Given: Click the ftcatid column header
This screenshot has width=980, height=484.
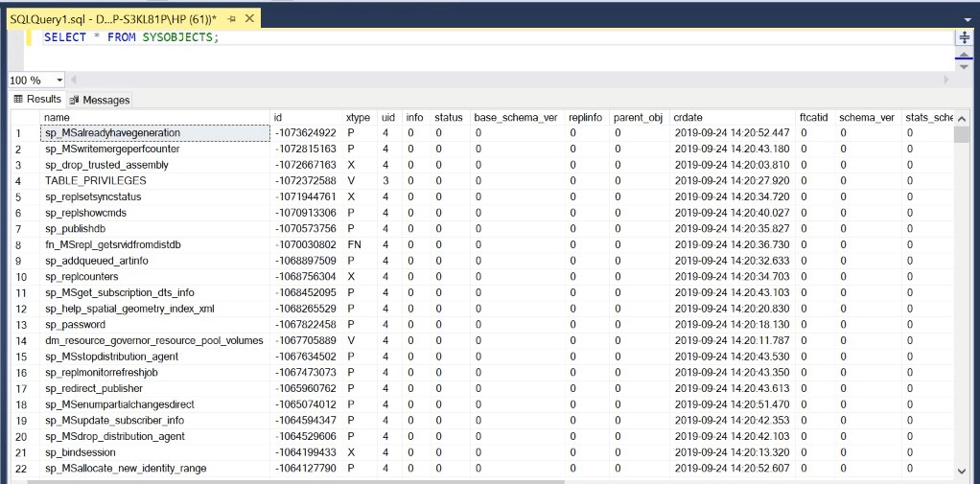Looking at the screenshot, I should (x=815, y=118).
